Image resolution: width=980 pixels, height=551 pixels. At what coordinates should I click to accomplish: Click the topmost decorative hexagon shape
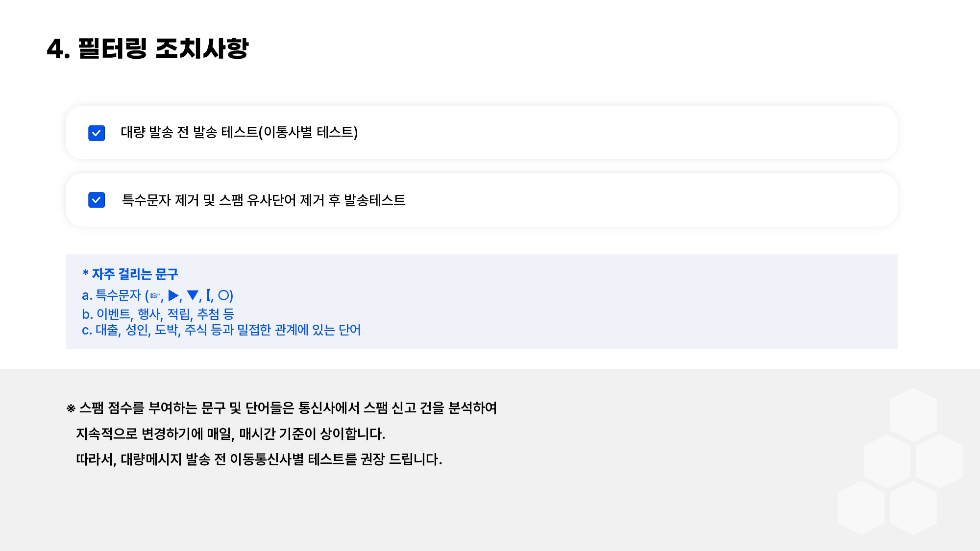pyautogui.click(x=913, y=414)
